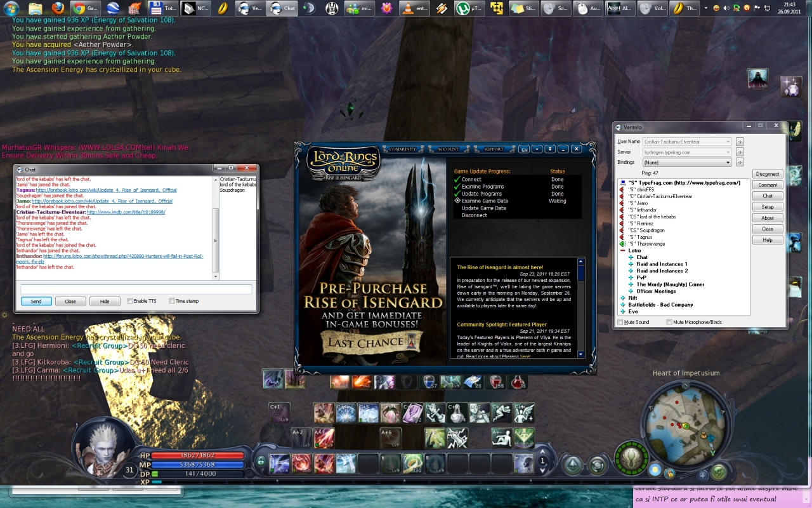Click the Chat window message list scrollbar

pyautogui.click(x=216, y=228)
